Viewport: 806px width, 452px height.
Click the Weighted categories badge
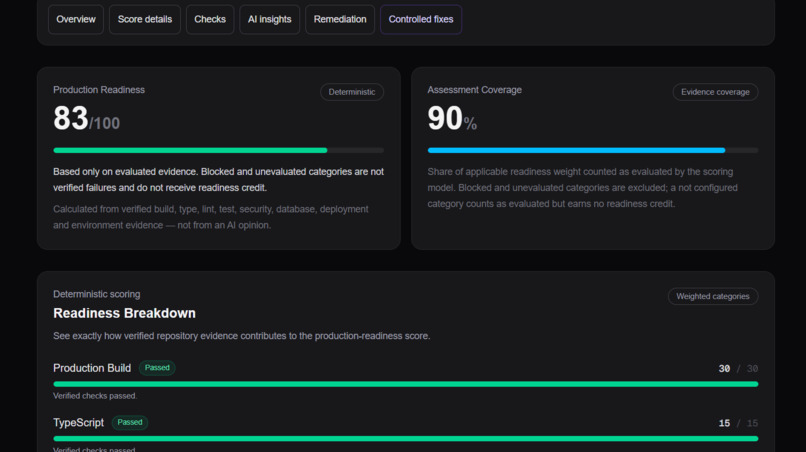(712, 296)
